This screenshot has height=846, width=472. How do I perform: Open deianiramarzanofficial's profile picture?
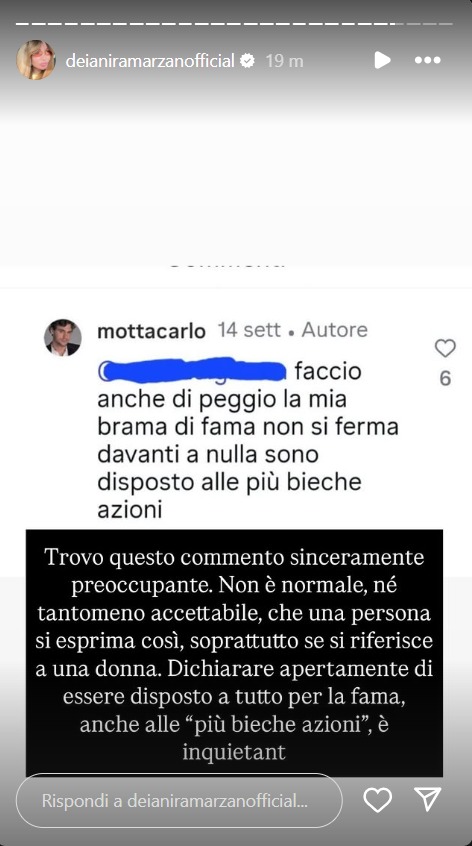tap(36, 60)
